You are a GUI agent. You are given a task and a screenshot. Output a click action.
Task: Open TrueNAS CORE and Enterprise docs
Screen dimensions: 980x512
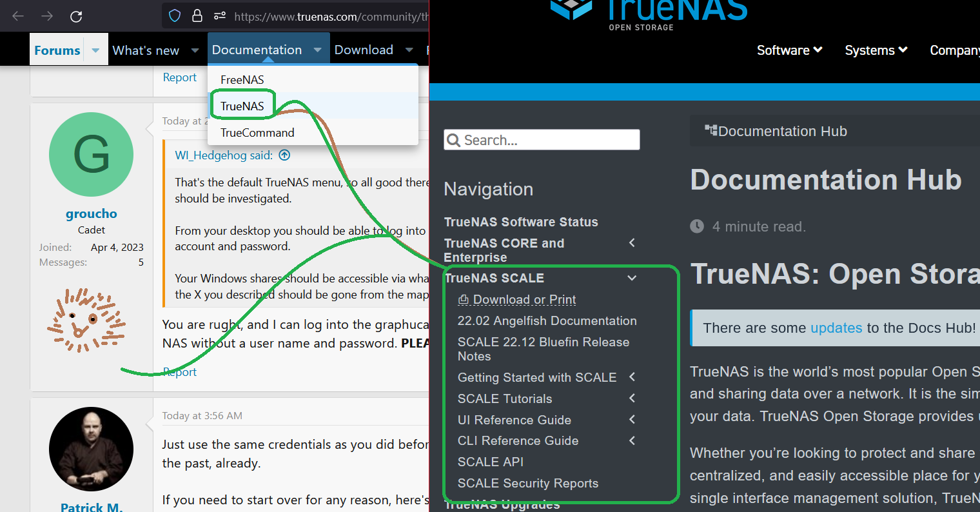tap(504, 250)
